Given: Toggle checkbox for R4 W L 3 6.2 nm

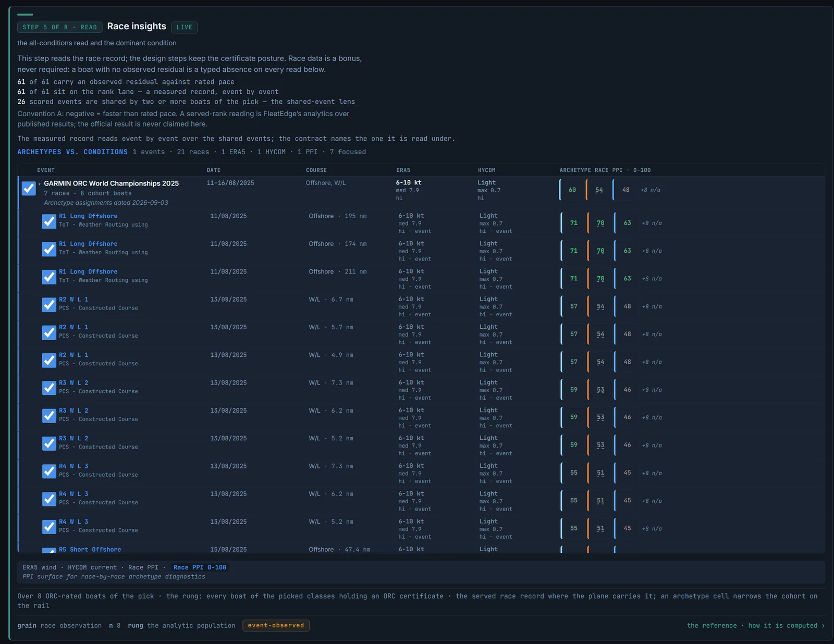Looking at the screenshot, I should pos(49,499).
